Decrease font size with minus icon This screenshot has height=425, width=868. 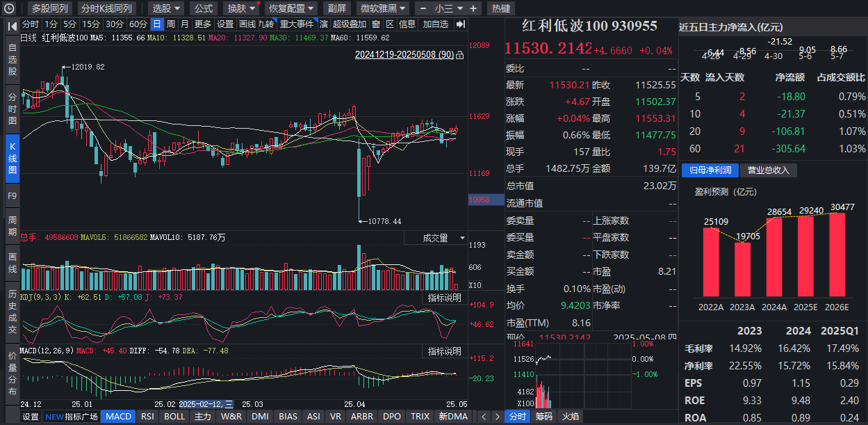pyautogui.click(x=423, y=8)
